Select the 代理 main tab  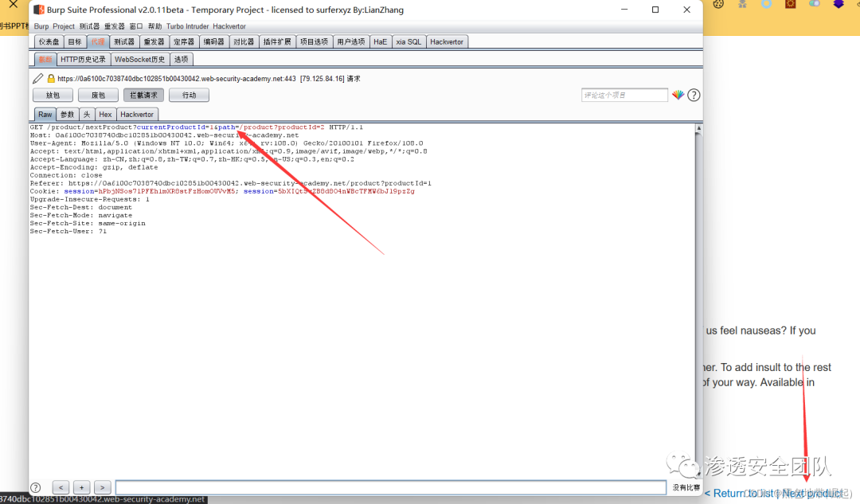98,41
